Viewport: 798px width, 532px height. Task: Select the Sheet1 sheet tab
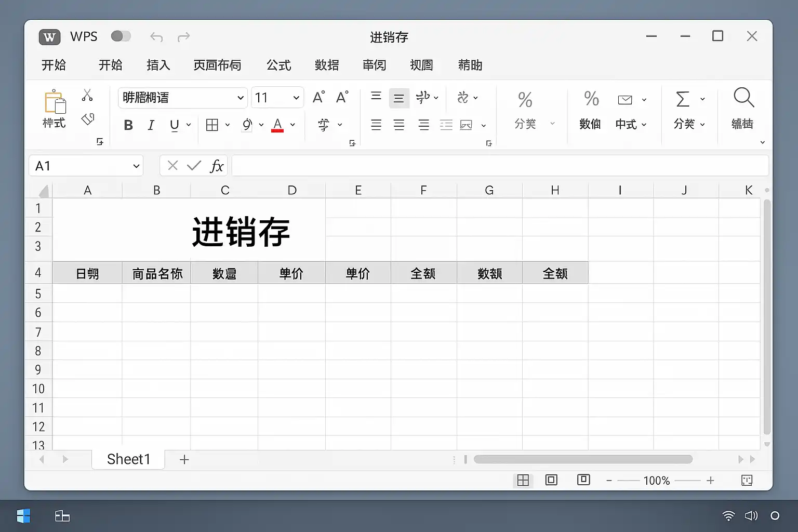pyautogui.click(x=128, y=459)
